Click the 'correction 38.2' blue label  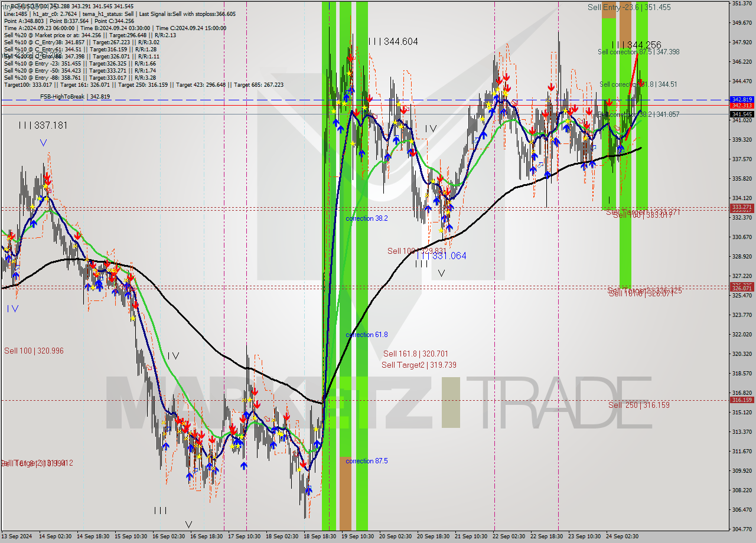coord(367,218)
